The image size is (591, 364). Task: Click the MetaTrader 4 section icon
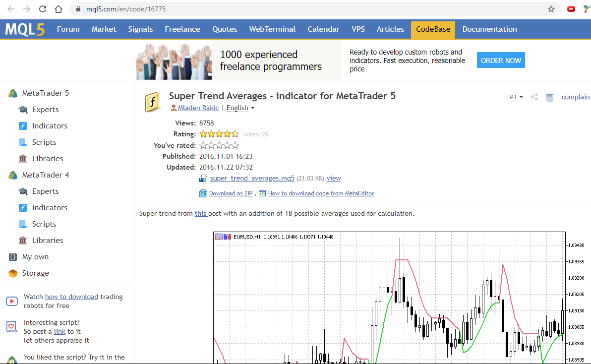point(13,175)
